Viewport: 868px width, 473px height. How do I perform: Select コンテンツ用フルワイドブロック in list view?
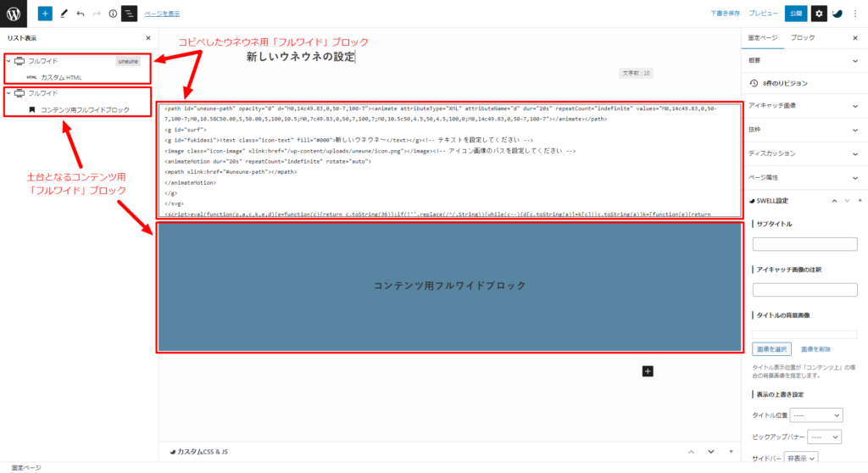(86, 109)
